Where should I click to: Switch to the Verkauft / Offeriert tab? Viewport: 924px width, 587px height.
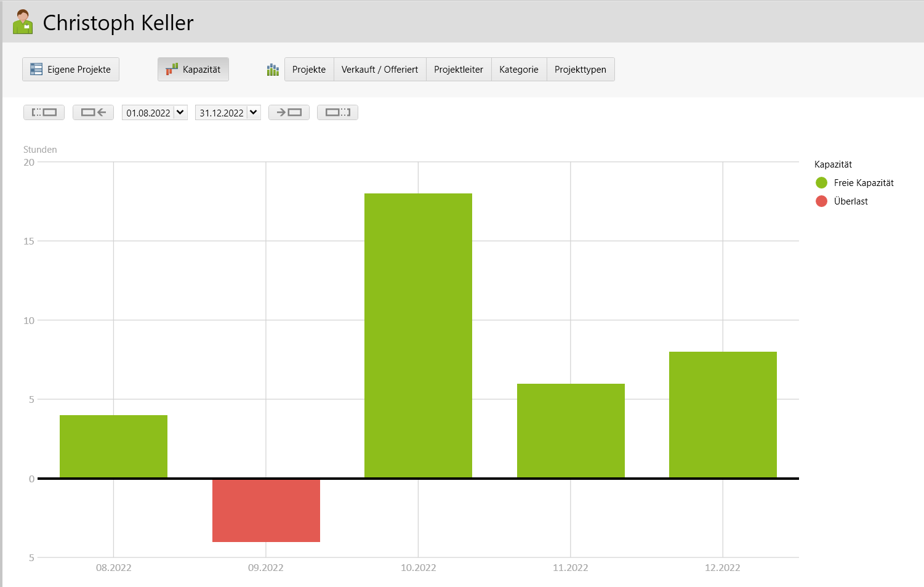(x=380, y=70)
